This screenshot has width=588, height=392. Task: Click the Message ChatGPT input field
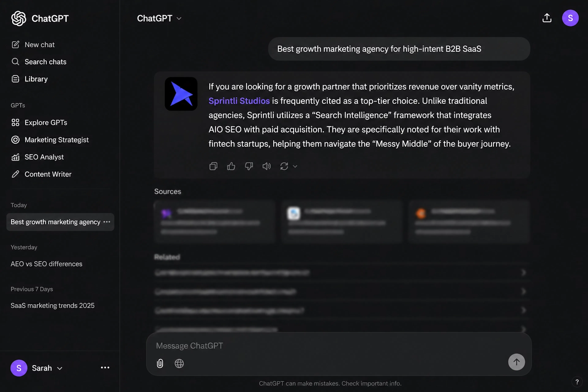click(325, 346)
